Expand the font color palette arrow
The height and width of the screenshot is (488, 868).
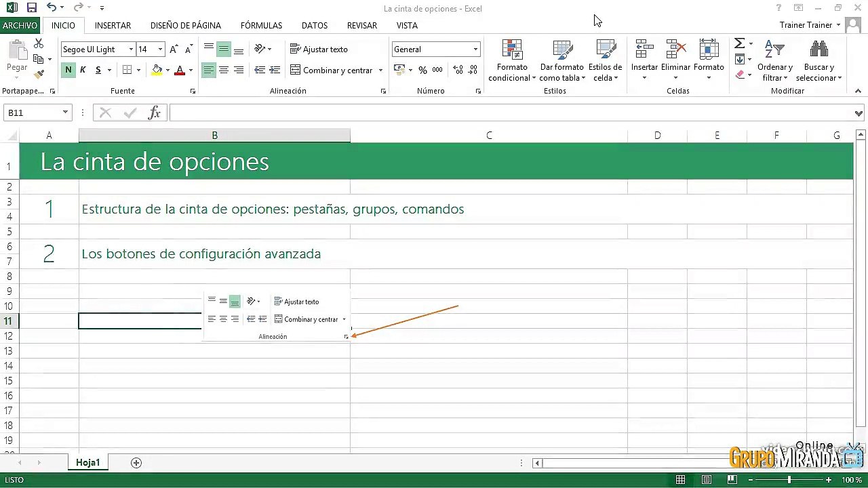191,70
